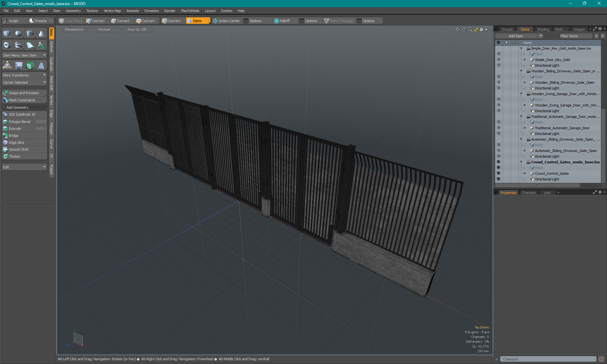
Task: Click the Filter Items input field
Action: (x=576, y=36)
